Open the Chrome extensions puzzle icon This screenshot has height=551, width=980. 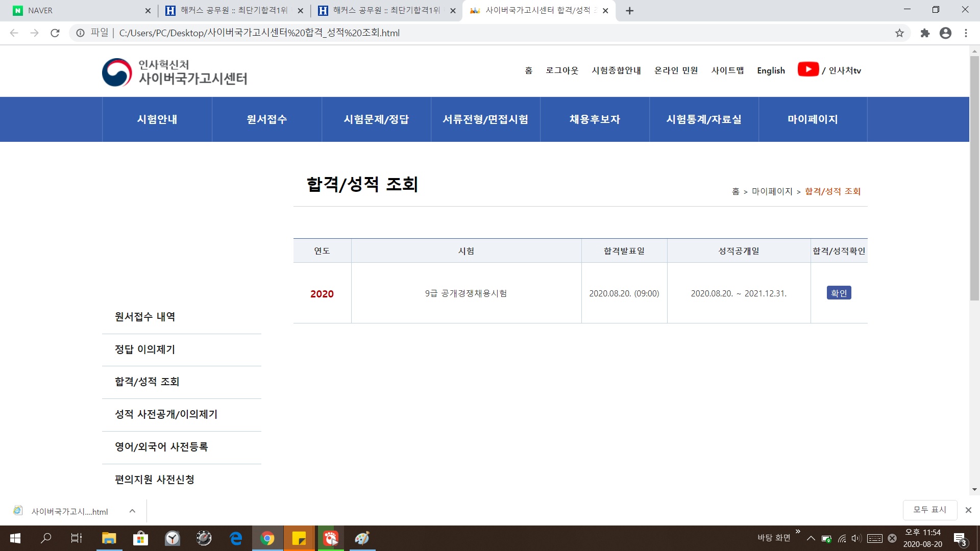(x=925, y=33)
